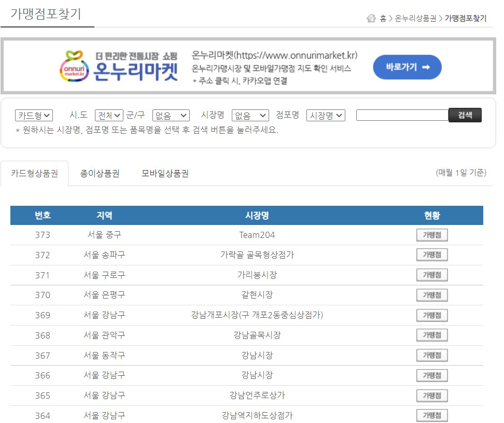Open 가맹점 list for 가리봉시장
504x423 pixels.
pos(432,275)
